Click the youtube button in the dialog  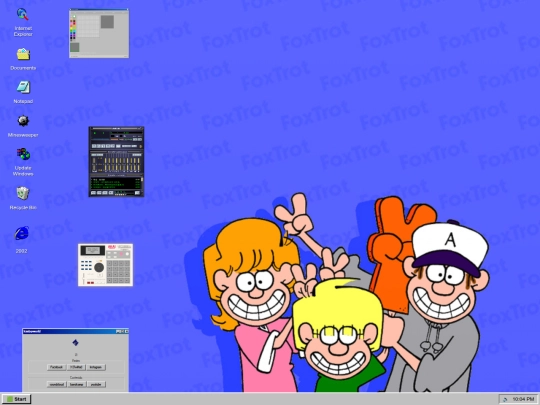point(96,384)
